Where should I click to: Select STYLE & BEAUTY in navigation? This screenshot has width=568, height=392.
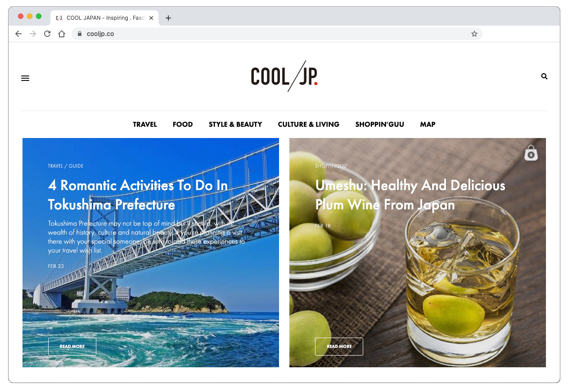coord(235,125)
